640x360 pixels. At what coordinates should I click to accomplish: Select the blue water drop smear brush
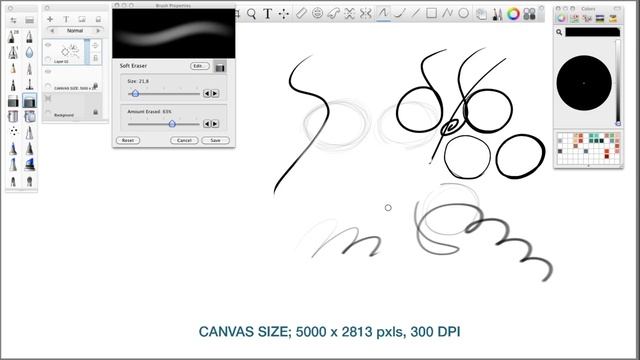click(x=29, y=53)
